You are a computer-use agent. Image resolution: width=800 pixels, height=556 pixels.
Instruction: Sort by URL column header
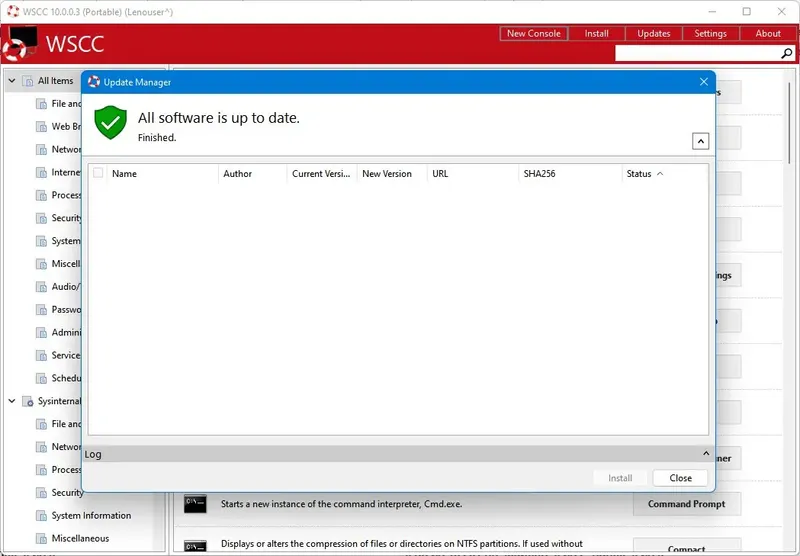pos(473,173)
